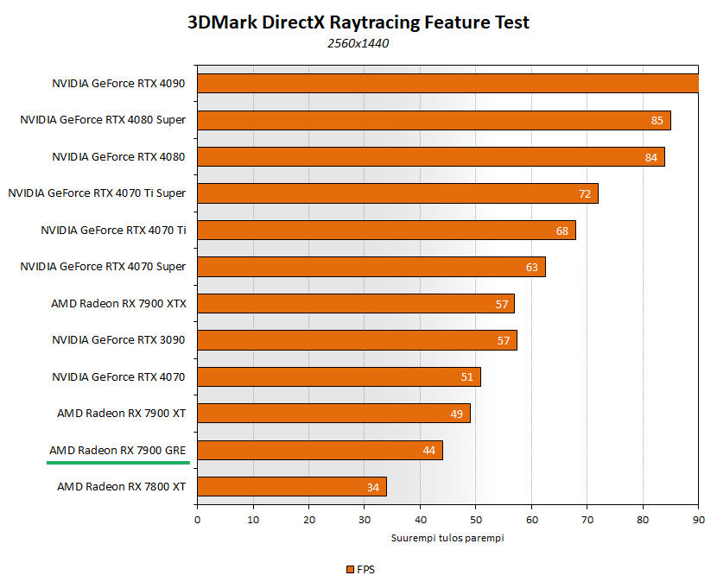Click the 2560x1440 resolution subtitle
This screenshot has height=588, width=717.
[358, 43]
